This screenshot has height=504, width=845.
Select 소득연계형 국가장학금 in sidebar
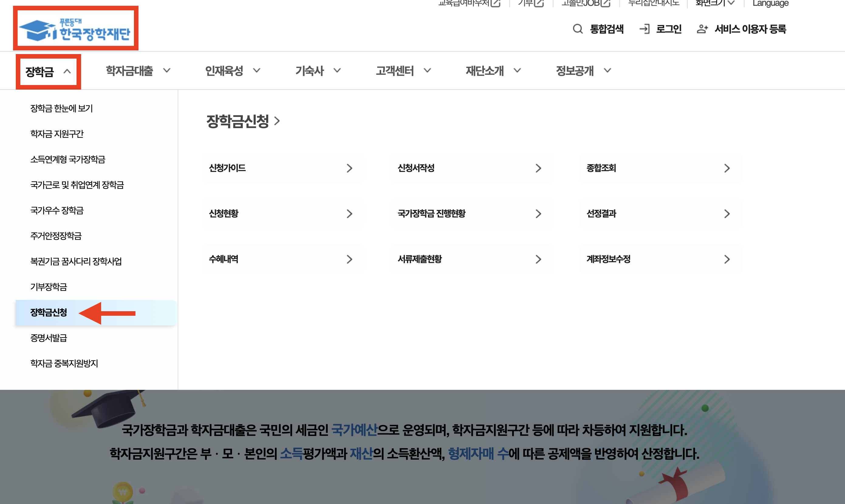68,159
